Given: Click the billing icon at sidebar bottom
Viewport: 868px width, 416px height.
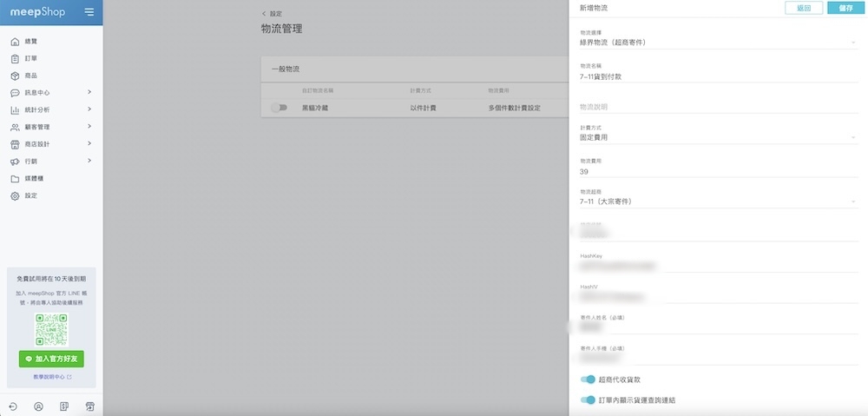Looking at the screenshot, I should point(64,406).
